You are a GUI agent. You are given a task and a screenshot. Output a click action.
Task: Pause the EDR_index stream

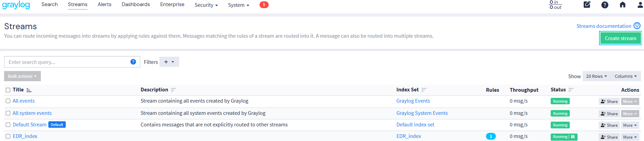click(x=573, y=137)
